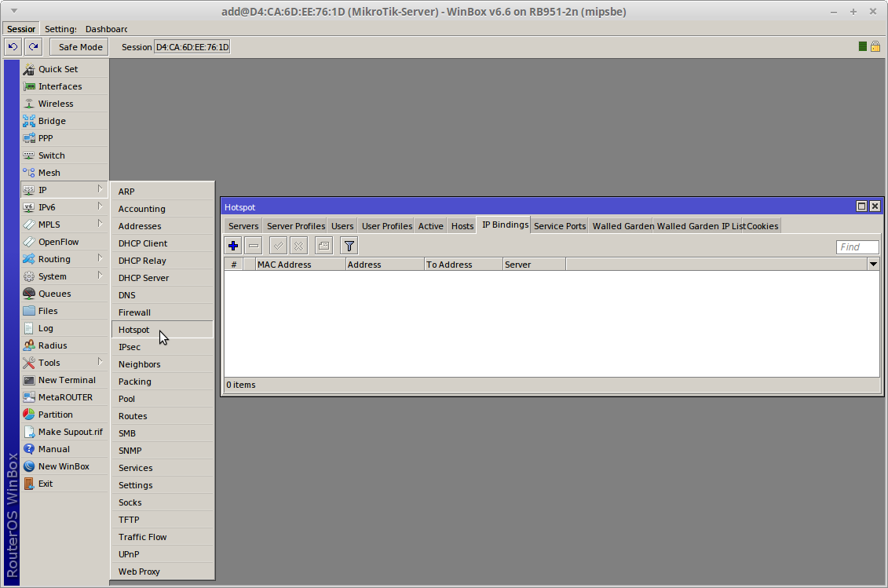
Task: Click the Exit door icon
Action: [29, 484]
